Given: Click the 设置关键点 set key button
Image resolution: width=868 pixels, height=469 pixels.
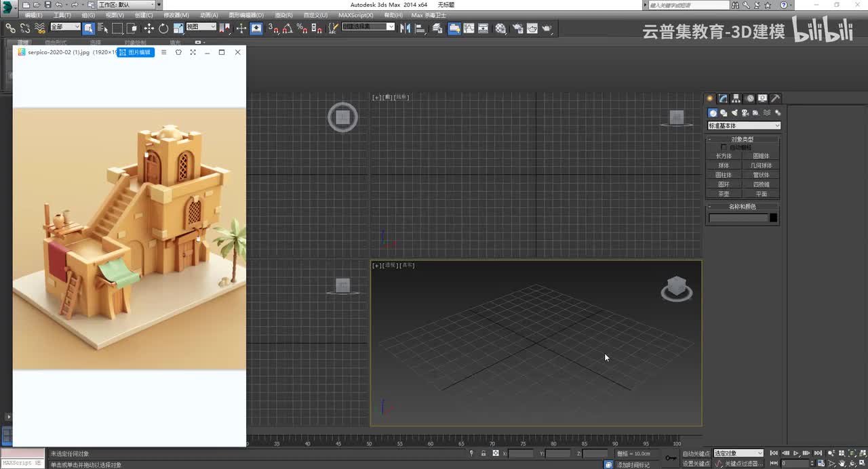Looking at the screenshot, I should tap(696, 464).
